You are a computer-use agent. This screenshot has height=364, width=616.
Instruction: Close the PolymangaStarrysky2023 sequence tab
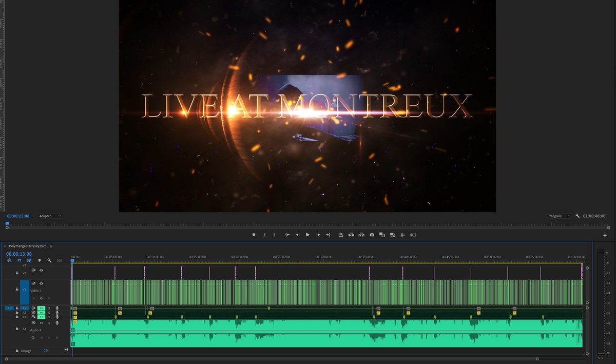point(5,246)
